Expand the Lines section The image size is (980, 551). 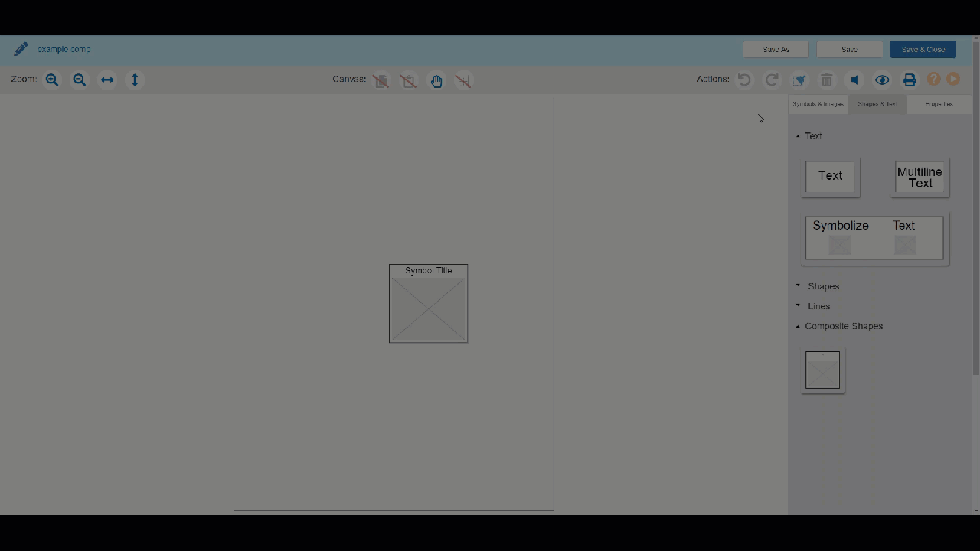pyautogui.click(x=813, y=306)
